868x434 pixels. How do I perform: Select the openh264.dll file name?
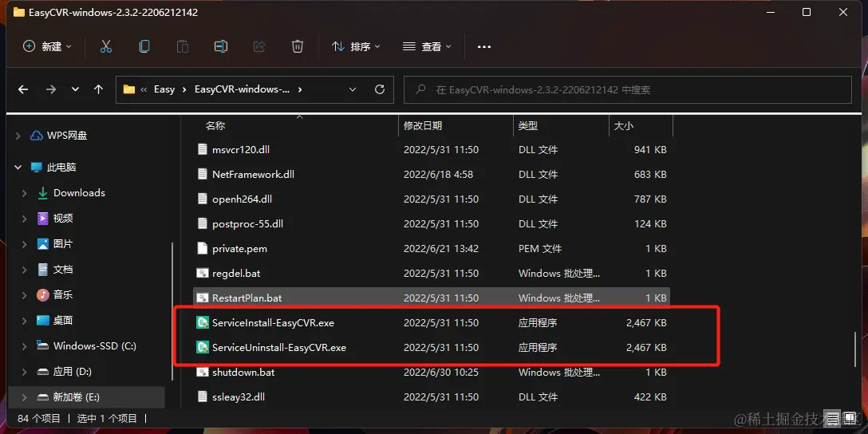click(242, 199)
